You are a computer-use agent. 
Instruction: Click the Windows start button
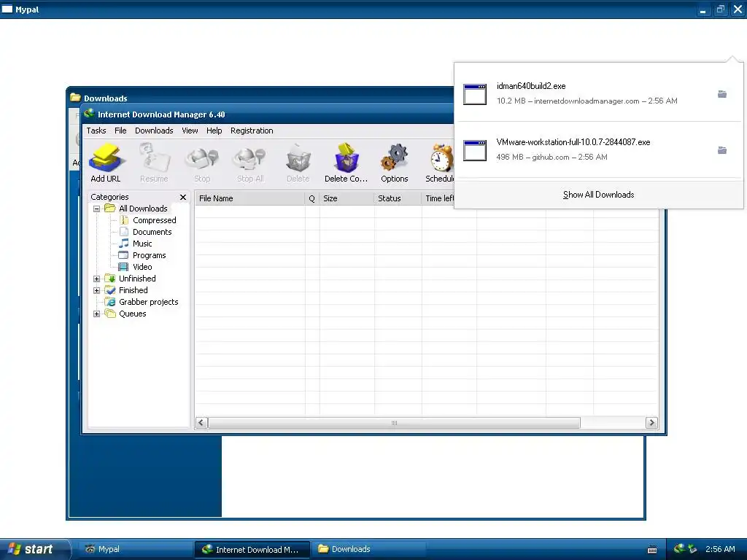click(35, 549)
